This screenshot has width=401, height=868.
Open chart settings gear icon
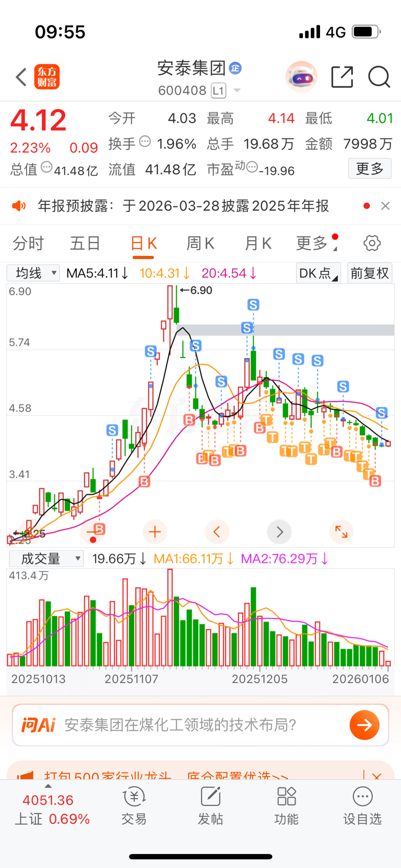pos(372,243)
